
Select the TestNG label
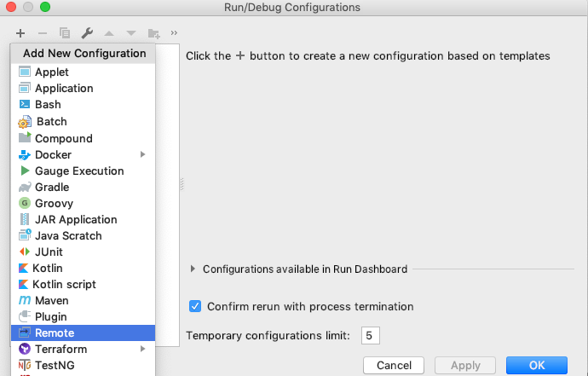point(55,365)
